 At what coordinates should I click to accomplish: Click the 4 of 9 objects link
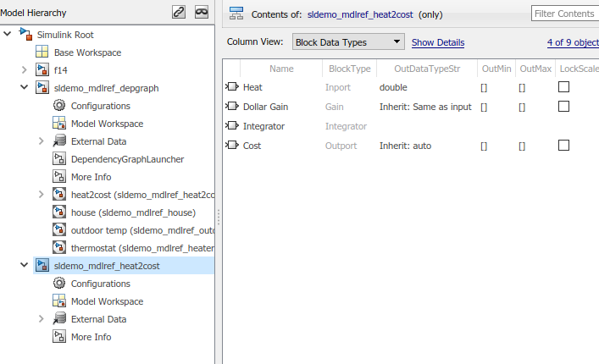tap(573, 42)
